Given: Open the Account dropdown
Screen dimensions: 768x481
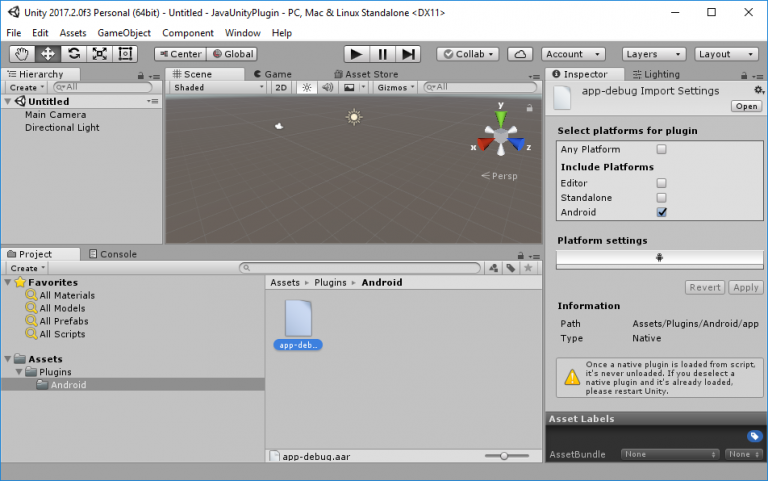Looking at the screenshot, I should click(x=573, y=54).
